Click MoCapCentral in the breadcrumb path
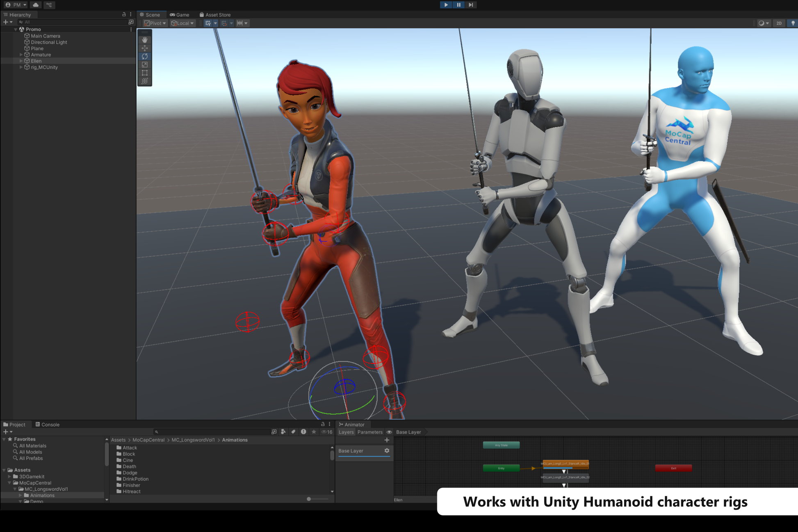The image size is (798, 532). click(148, 440)
